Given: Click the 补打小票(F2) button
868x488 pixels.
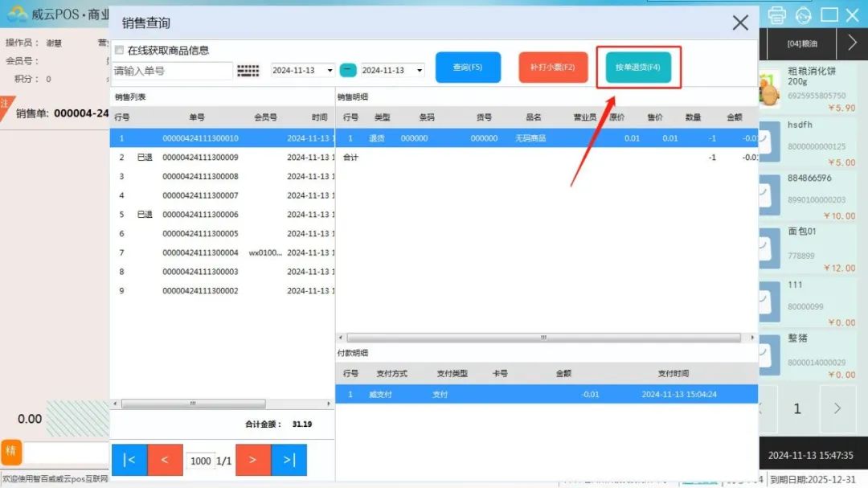Looking at the screenshot, I should pyautogui.click(x=553, y=68).
